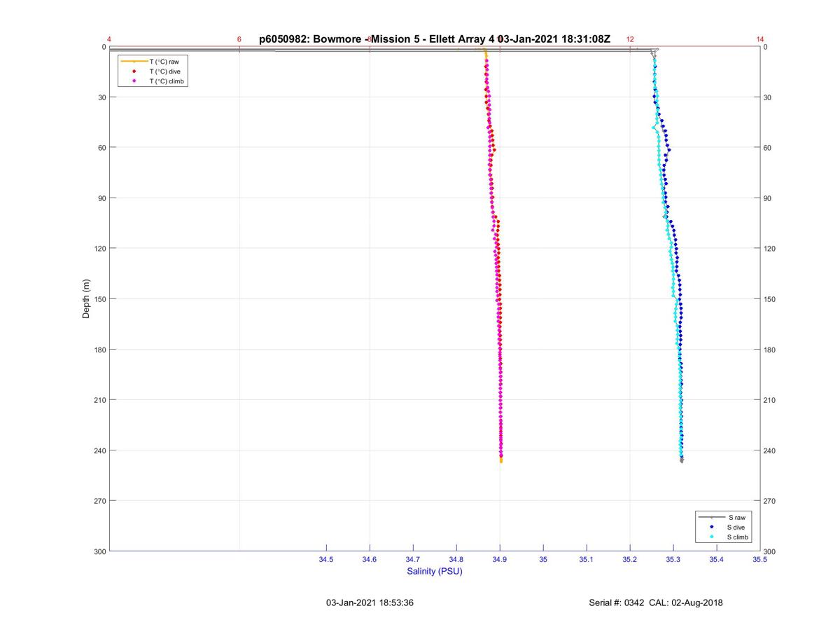Click the '35.3' salinity tick label
Screen dimensions: 840x620
click(673, 559)
